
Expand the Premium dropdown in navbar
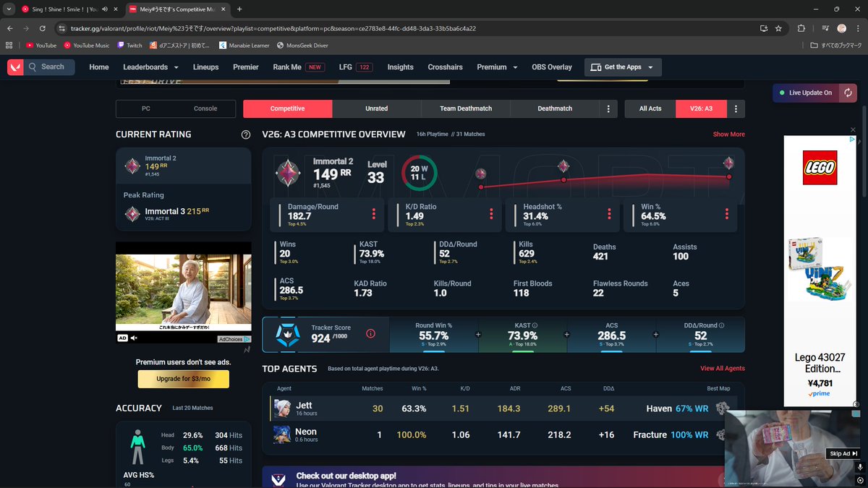497,67
